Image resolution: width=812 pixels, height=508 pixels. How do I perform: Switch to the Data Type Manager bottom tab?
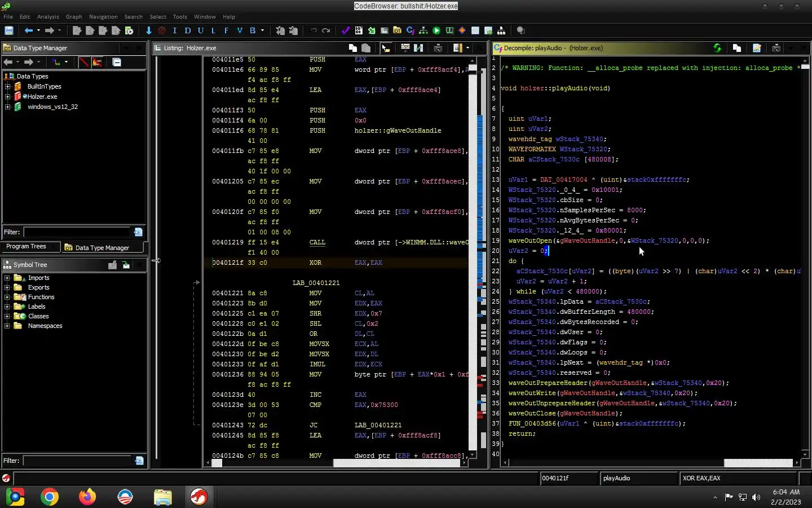[102, 247]
